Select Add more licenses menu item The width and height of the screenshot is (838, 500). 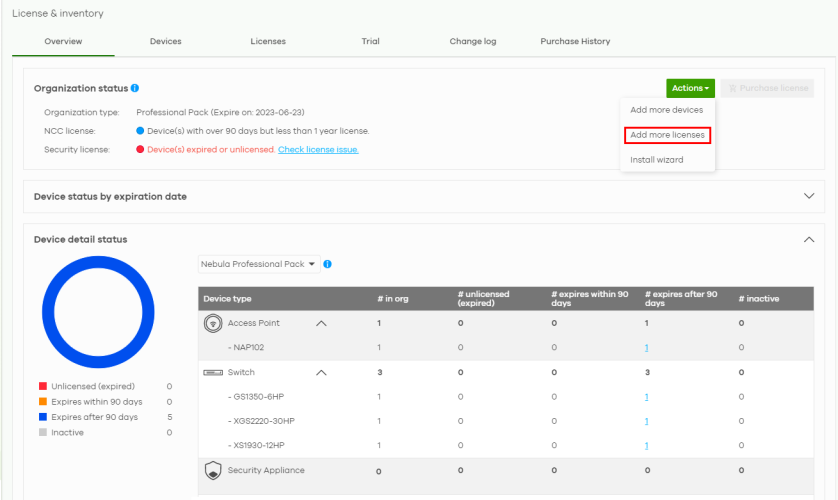pos(667,135)
